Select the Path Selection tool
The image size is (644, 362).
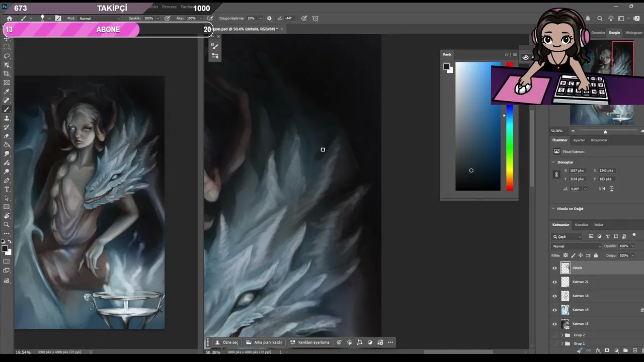7,198
